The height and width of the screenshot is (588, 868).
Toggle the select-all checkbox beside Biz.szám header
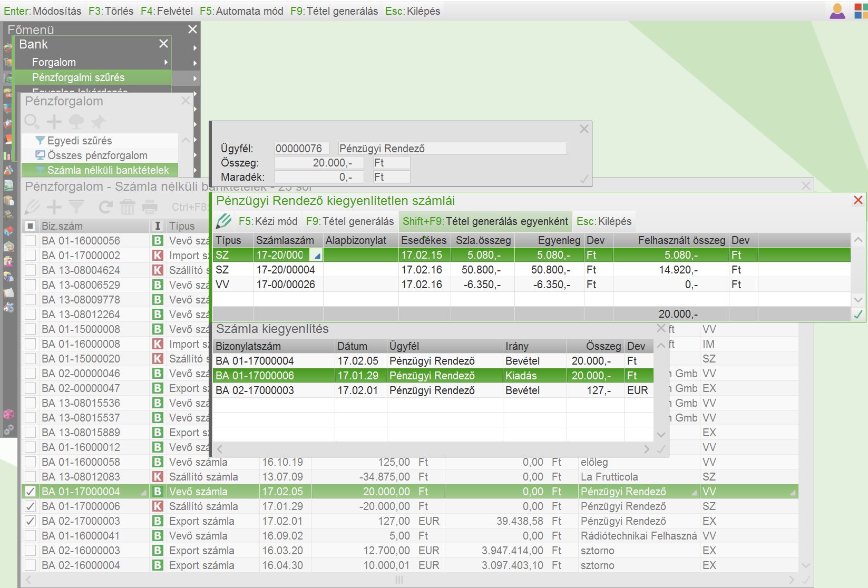31,226
